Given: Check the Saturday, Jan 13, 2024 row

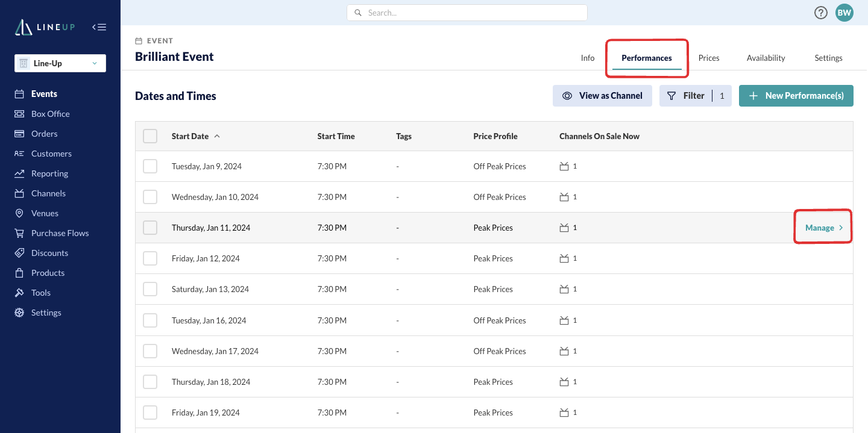Looking at the screenshot, I should pyautogui.click(x=150, y=289).
